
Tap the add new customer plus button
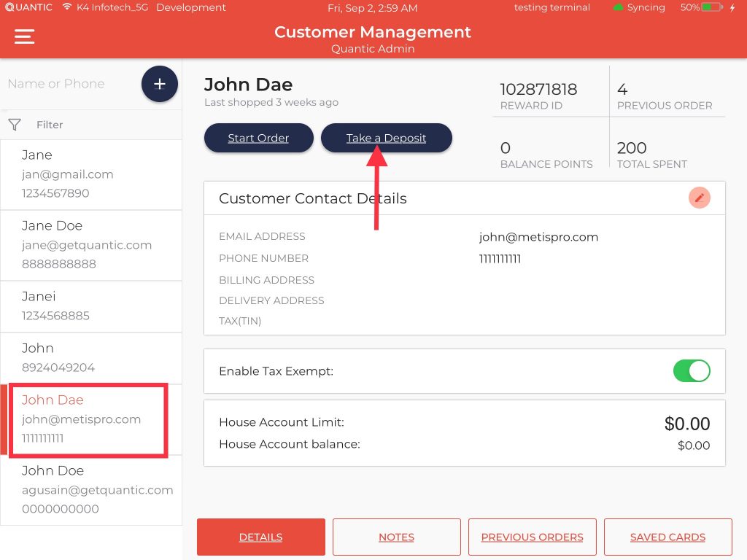tap(159, 84)
